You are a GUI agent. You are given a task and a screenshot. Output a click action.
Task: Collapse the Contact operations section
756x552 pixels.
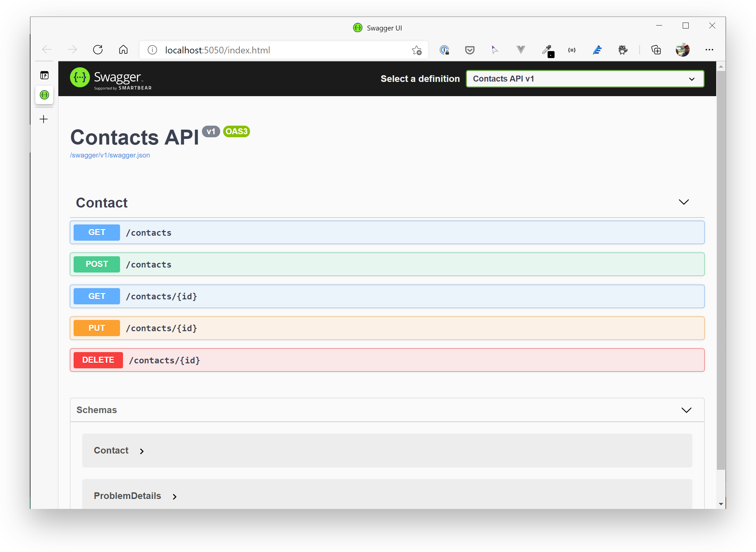coord(683,202)
